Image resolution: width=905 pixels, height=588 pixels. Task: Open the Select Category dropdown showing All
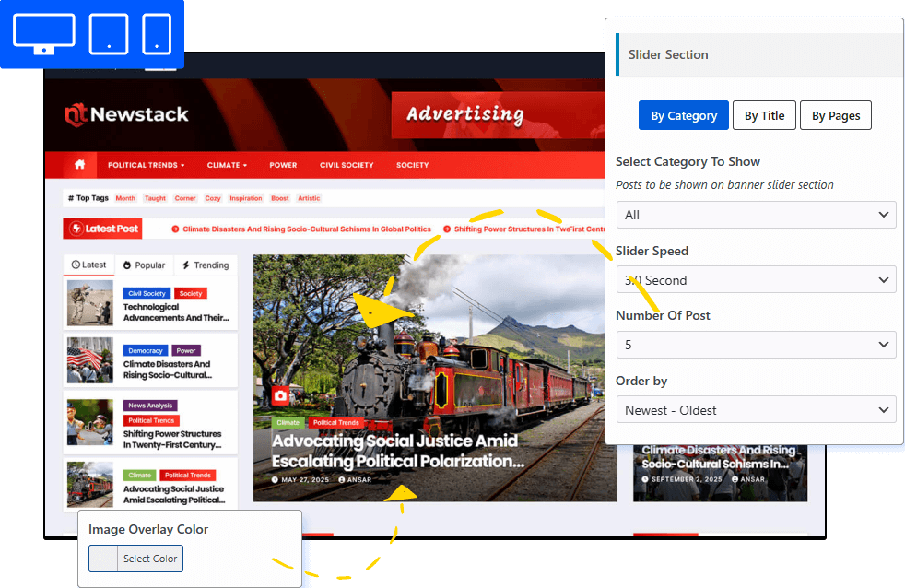(x=756, y=215)
